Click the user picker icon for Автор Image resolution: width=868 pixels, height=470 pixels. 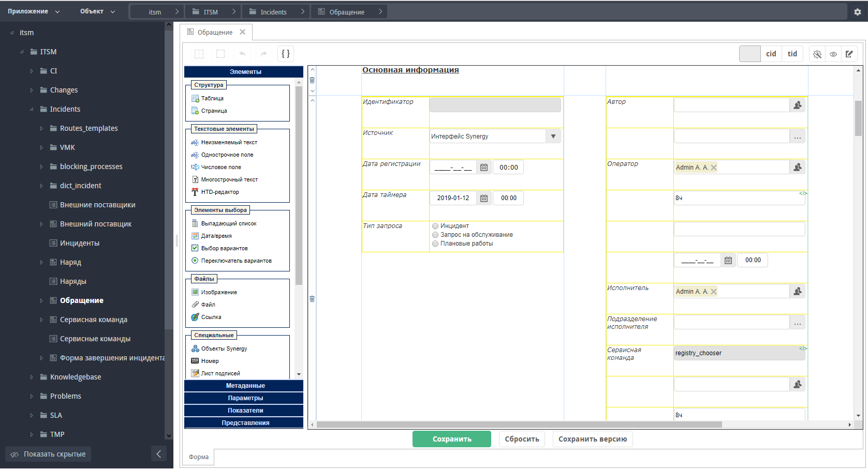pos(798,105)
